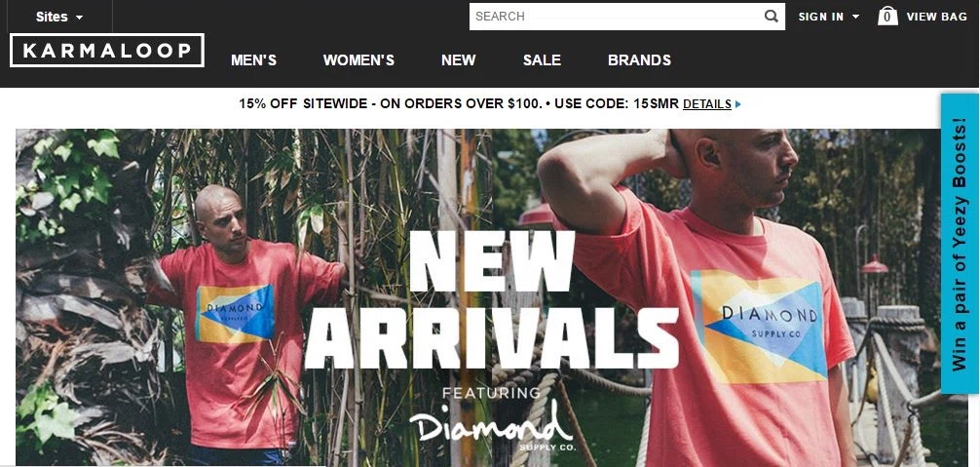Browse the Brands menu

pos(639,60)
